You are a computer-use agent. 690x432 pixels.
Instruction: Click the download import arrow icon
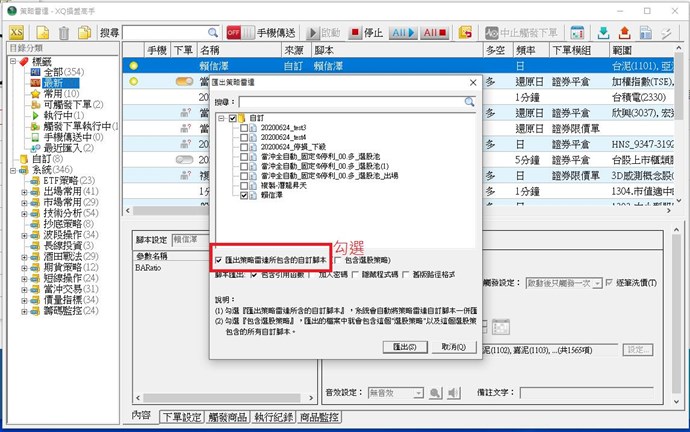point(603,33)
